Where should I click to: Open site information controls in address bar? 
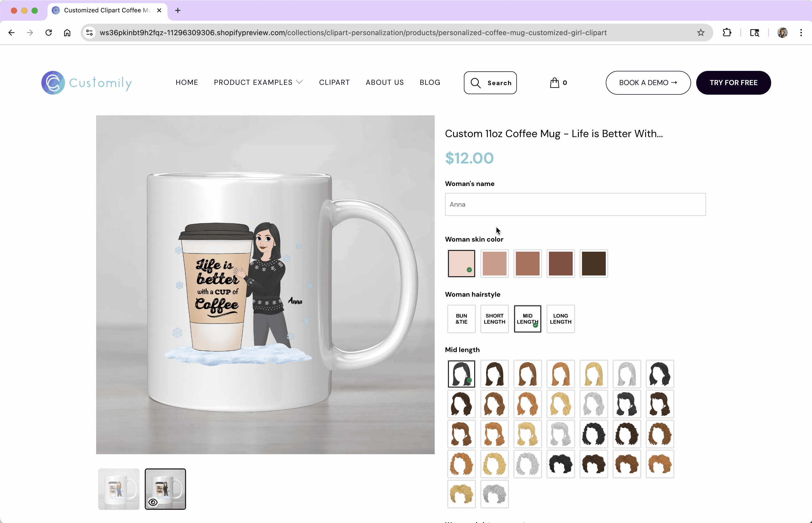click(90, 33)
